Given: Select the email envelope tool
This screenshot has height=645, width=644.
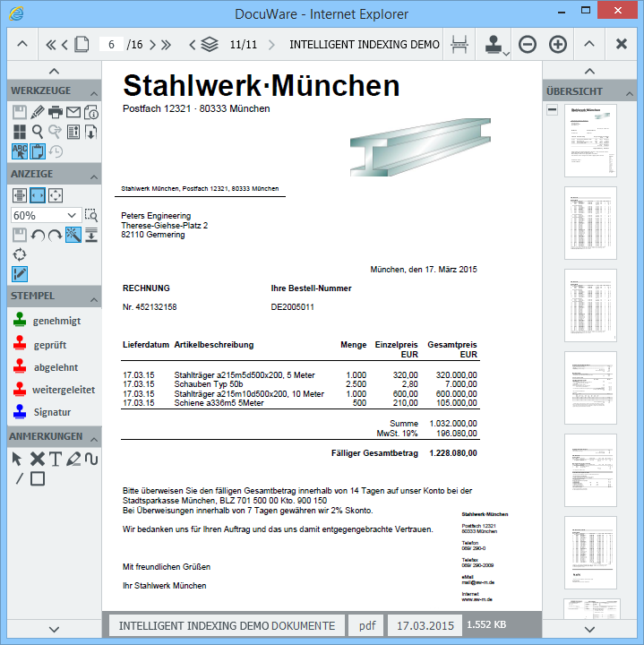Looking at the screenshot, I should (73, 112).
